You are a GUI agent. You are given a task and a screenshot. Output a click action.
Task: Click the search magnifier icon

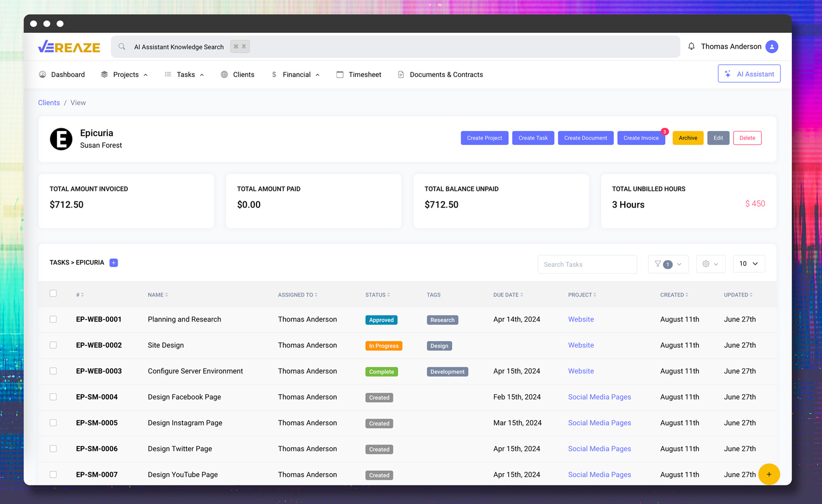click(x=122, y=47)
